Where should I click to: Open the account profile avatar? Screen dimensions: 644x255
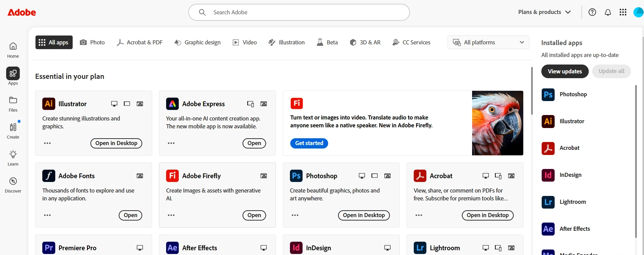(638, 12)
